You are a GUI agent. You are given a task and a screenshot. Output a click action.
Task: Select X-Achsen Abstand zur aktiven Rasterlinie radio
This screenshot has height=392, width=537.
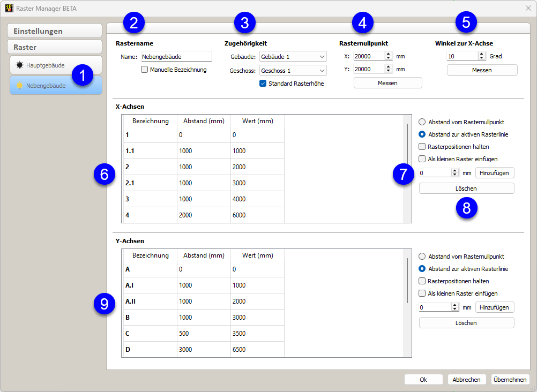[x=422, y=134]
